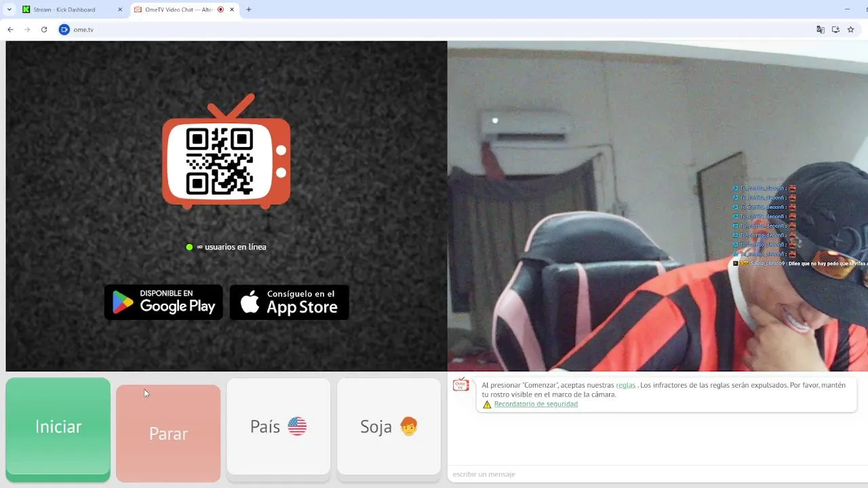Select the OmeTV Video Chat tab
The image size is (868, 488).
[184, 9]
